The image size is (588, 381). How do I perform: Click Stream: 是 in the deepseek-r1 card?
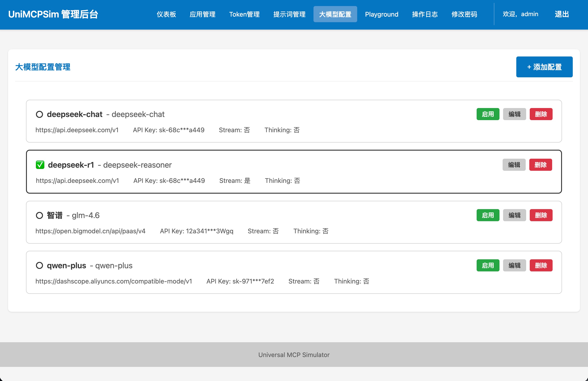(235, 181)
